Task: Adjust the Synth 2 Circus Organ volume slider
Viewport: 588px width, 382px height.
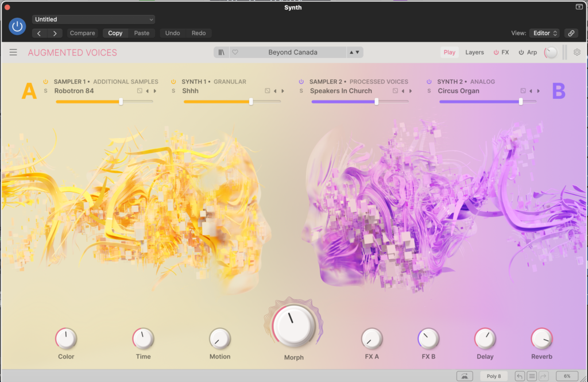Action: click(x=521, y=102)
